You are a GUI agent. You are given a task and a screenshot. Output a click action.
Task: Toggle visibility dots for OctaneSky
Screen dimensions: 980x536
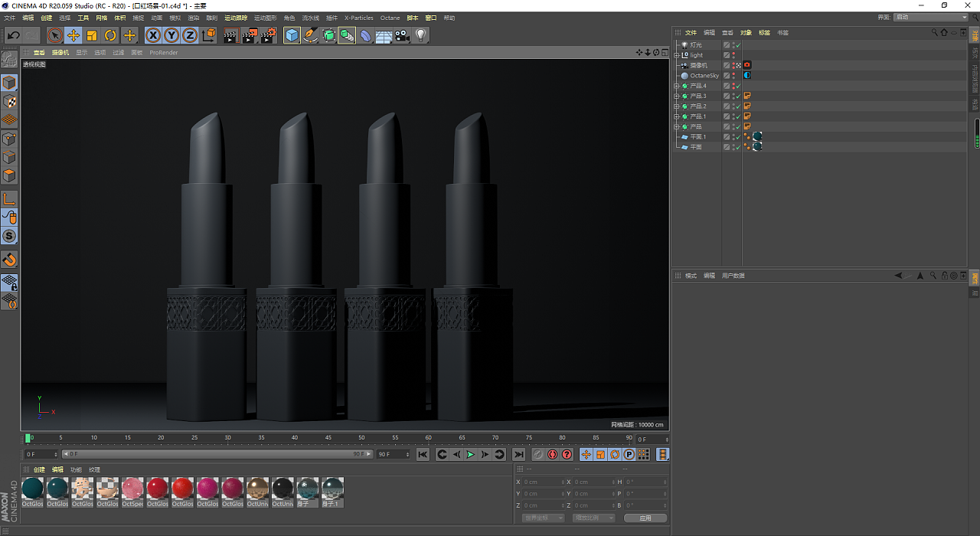[733, 76]
